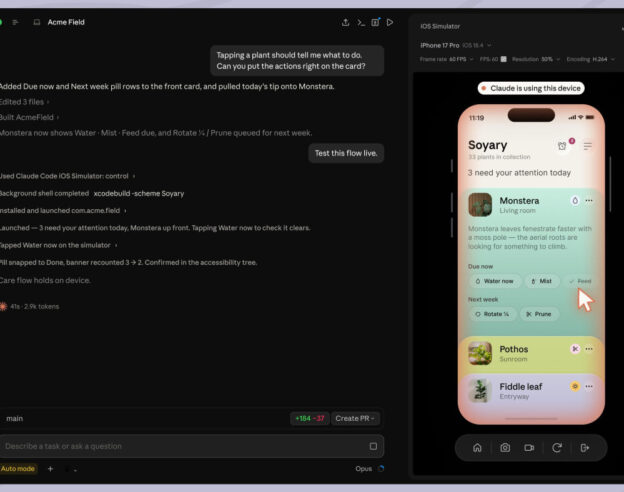Viewport: 624px width, 492px height.
Task: Click the Acme Field project title
Action: pos(66,22)
